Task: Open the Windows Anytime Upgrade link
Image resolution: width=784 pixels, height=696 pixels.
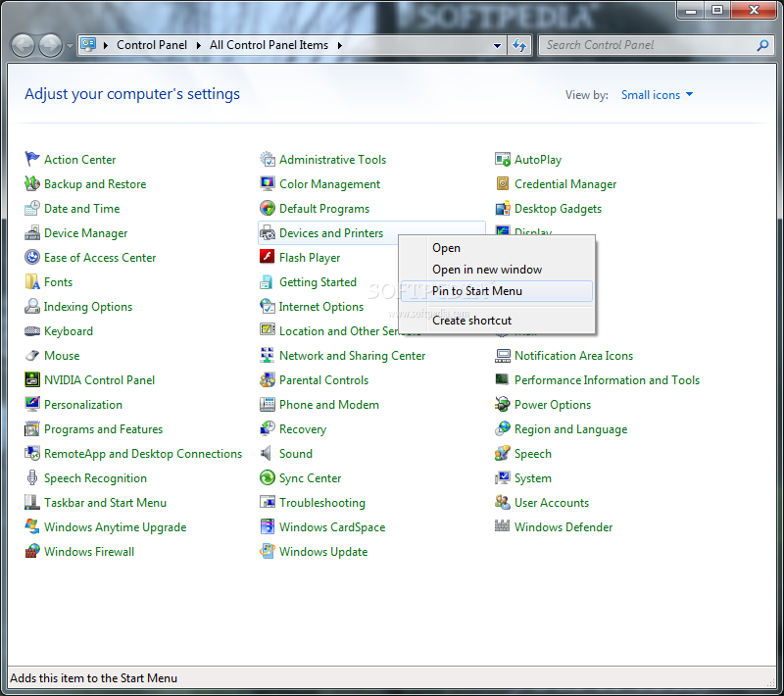Action: coord(115,527)
